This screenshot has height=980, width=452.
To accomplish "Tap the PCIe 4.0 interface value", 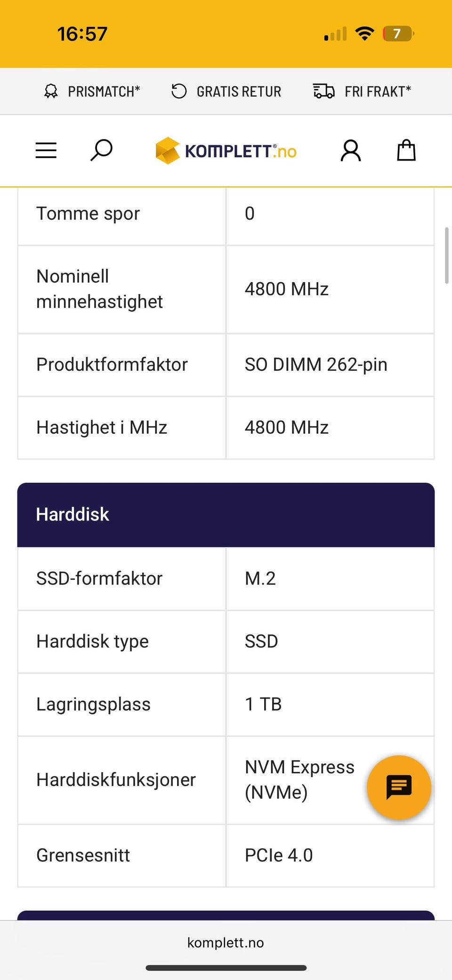I will pyautogui.click(x=279, y=855).
